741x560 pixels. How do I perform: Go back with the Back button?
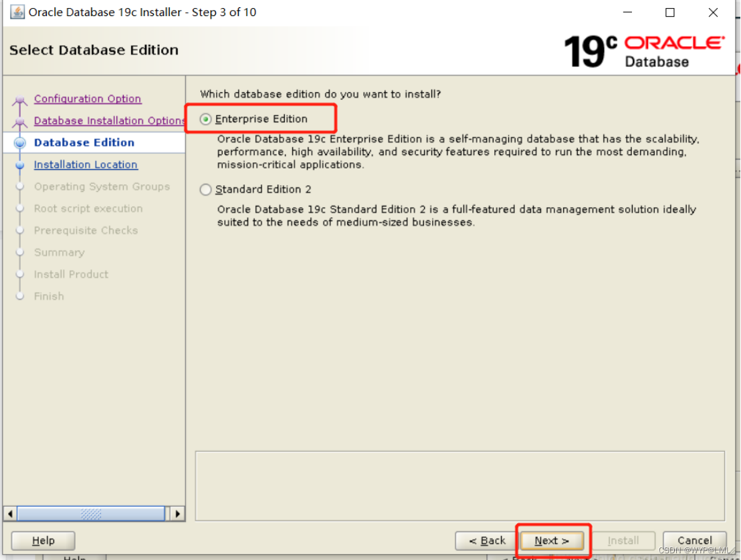488,541
